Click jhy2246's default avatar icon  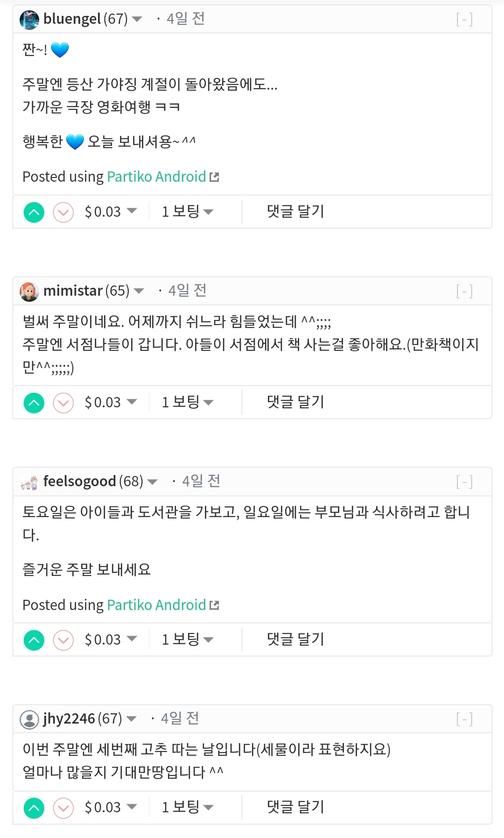tap(29, 719)
